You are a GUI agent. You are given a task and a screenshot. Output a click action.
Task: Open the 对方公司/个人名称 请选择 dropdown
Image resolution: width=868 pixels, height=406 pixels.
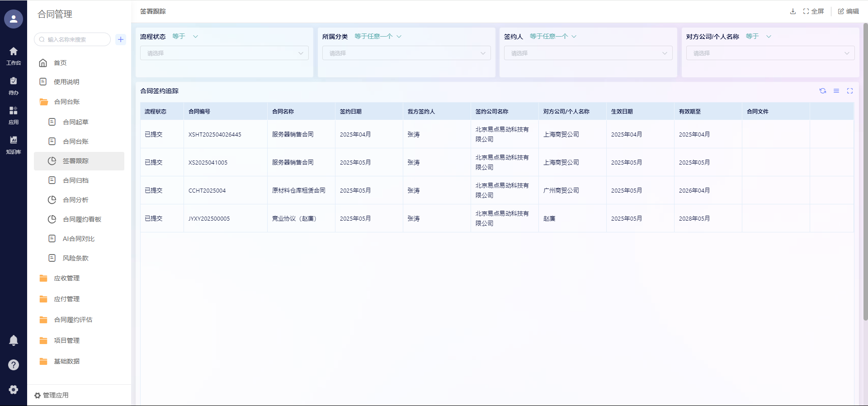click(770, 53)
